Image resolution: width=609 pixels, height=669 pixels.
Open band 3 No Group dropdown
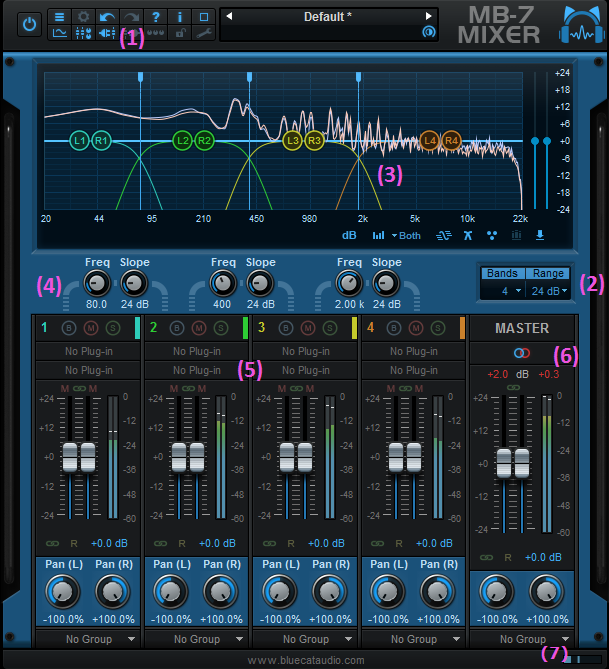click(x=306, y=639)
